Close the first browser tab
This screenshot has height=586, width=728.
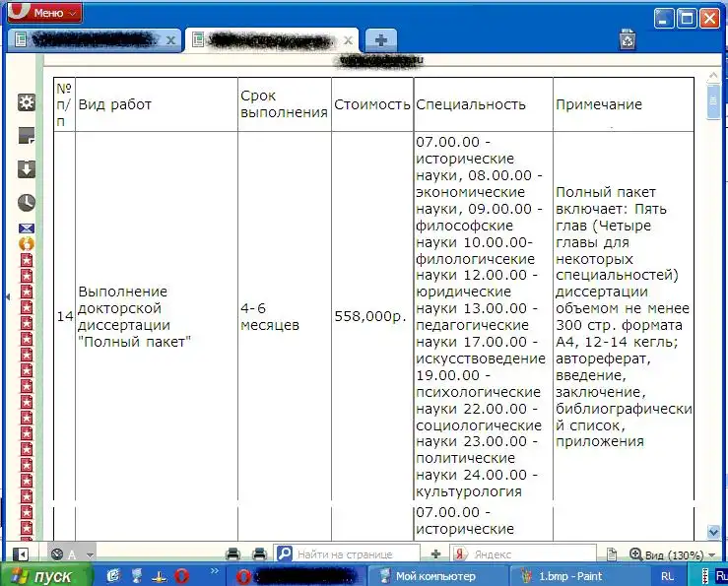pyautogui.click(x=171, y=40)
